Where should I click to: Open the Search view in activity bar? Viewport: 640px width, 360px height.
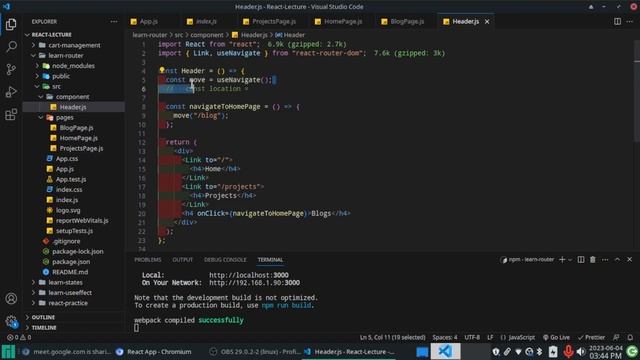click(11, 47)
